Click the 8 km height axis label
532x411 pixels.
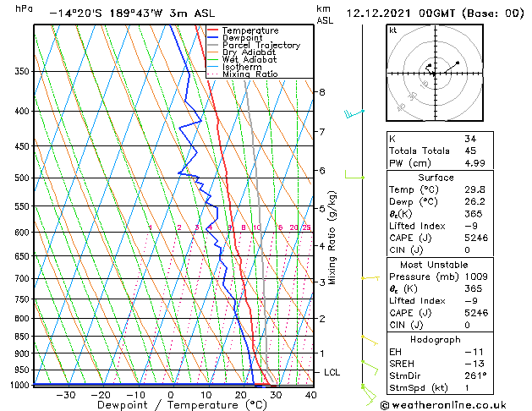coord(322,92)
